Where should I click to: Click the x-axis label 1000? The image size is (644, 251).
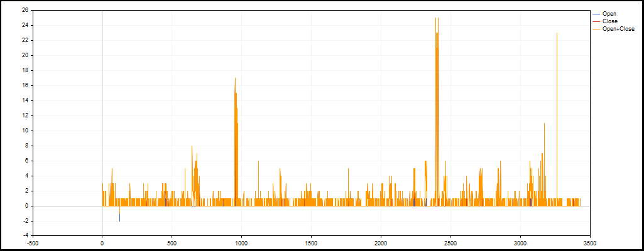coord(241,242)
